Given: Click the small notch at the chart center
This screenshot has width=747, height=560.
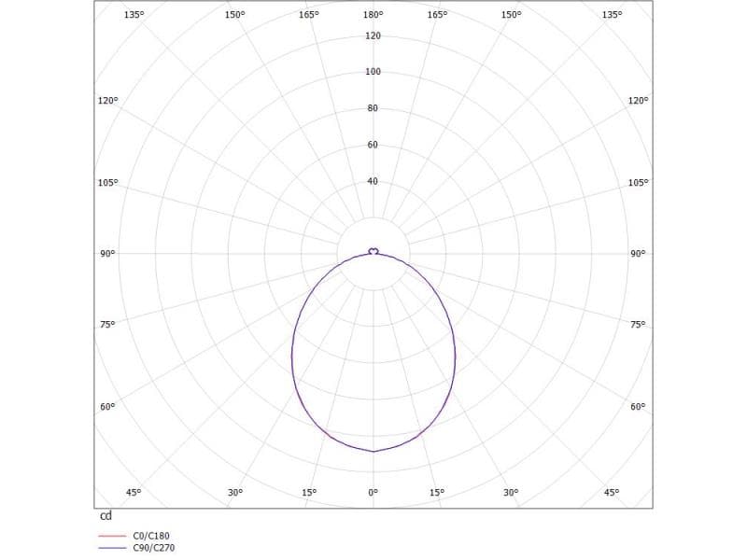Looking at the screenshot, I should click(x=373, y=251).
